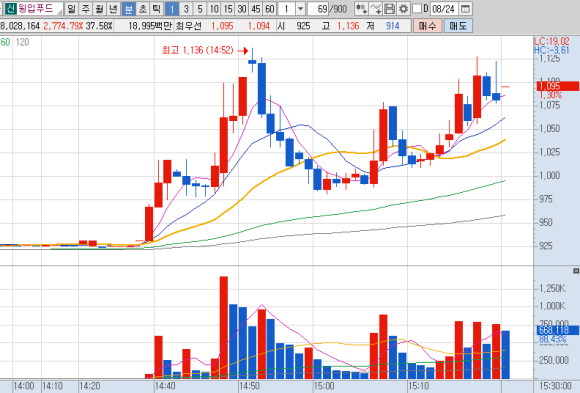The image size is (580, 393).
Task: Open the custom interval dropdown arrow
Action: coord(300,9)
